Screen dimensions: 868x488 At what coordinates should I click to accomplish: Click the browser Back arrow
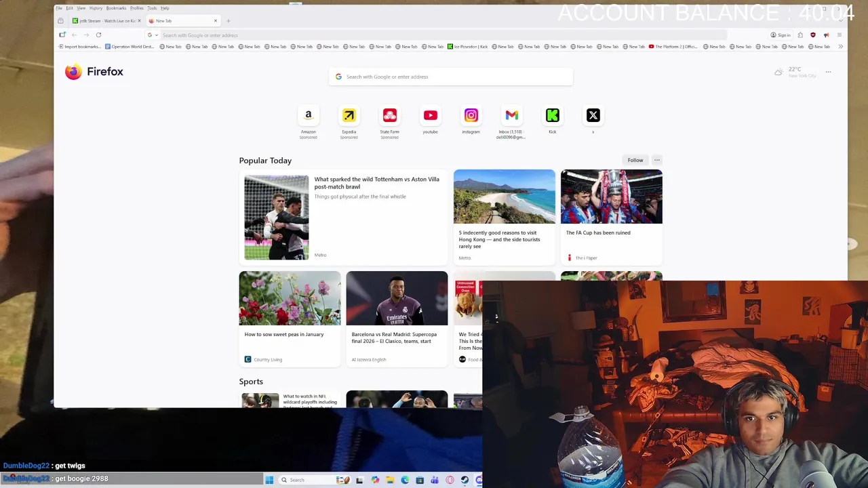(74, 35)
